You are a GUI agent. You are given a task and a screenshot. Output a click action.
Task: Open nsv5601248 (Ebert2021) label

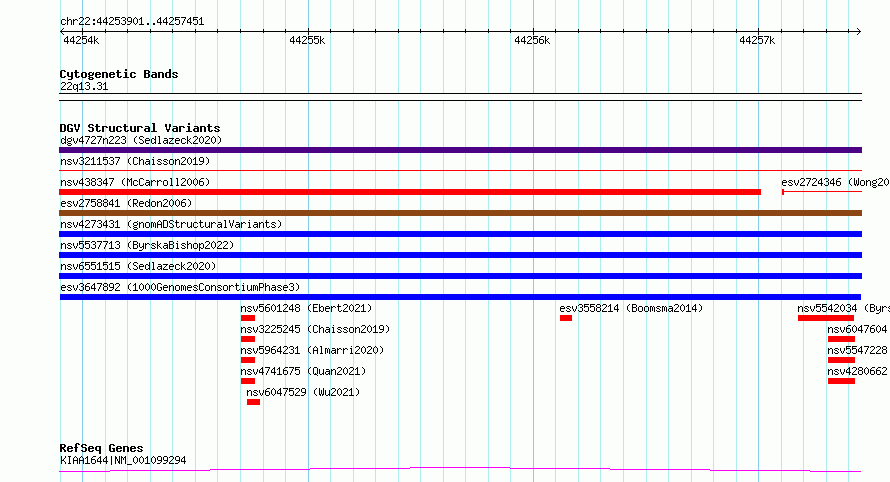point(306,308)
